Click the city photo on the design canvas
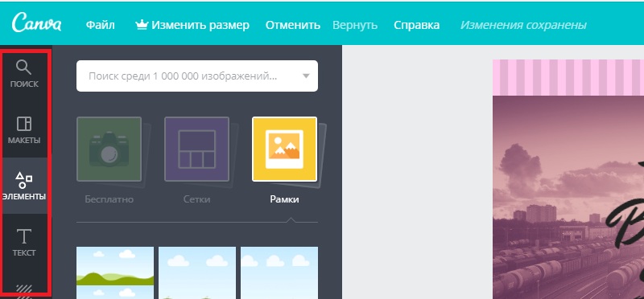644x299 pixels. 568,197
